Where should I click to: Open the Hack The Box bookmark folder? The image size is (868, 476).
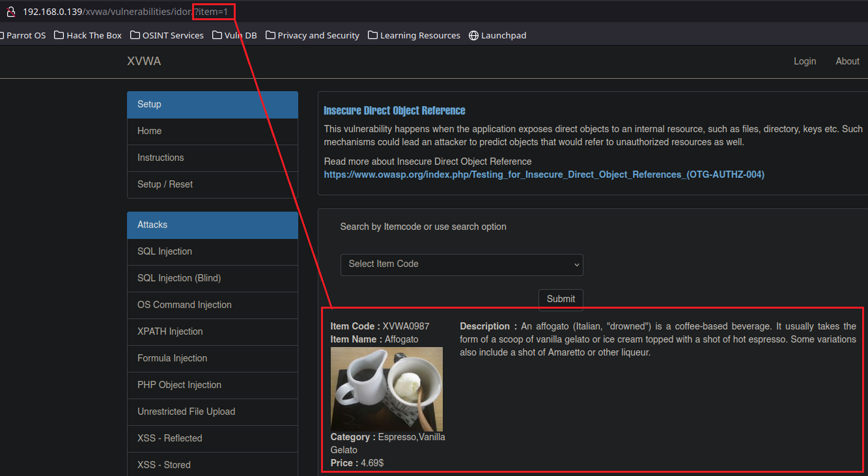pos(88,35)
